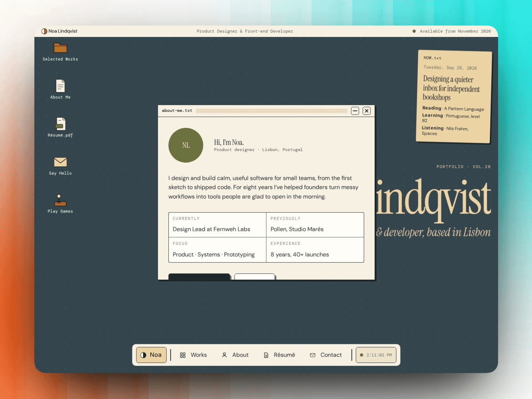Click the "Design Lead at Fernweh Labs" cell
532x399 pixels.
click(x=217, y=225)
